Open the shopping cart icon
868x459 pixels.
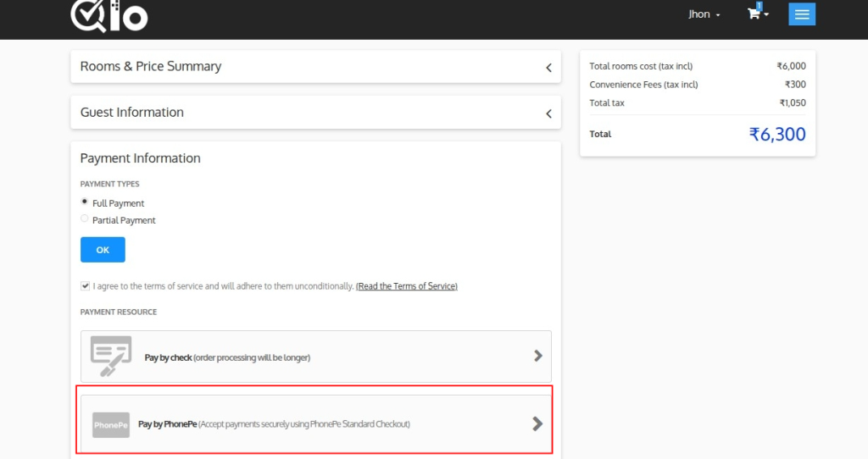pos(754,14)
